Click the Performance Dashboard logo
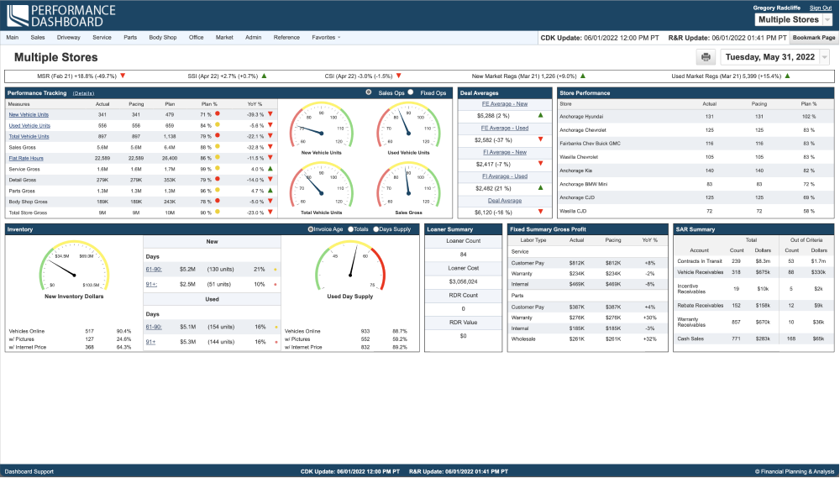 coord(60,14)
